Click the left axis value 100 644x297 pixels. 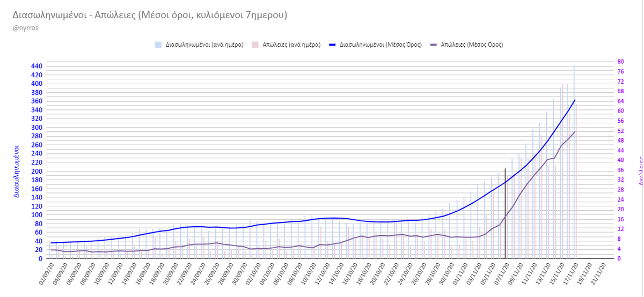coord(37,215)
